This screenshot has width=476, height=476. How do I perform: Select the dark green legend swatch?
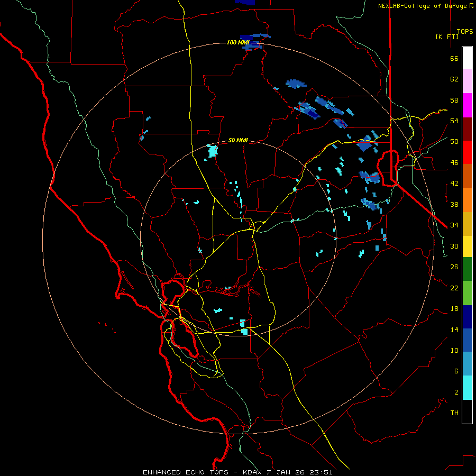click(467, 269)
